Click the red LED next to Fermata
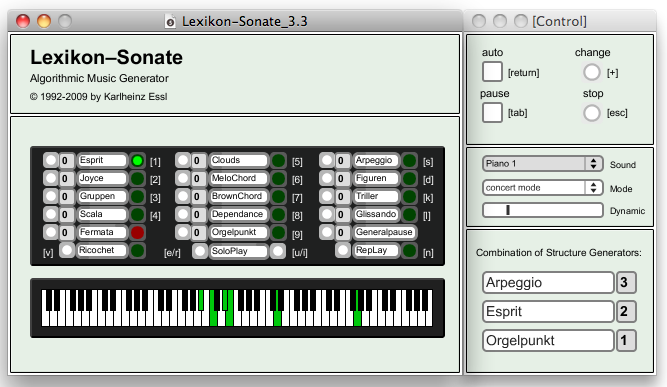This screenshot has width=667, height=387. (x=137, y=232)
